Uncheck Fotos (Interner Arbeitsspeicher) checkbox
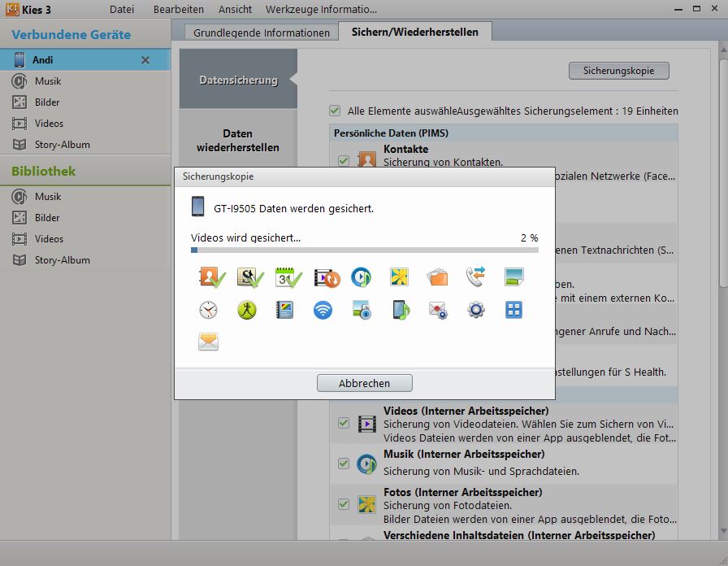This screenshot has width=728, height=566. click(x=344, y=504)
